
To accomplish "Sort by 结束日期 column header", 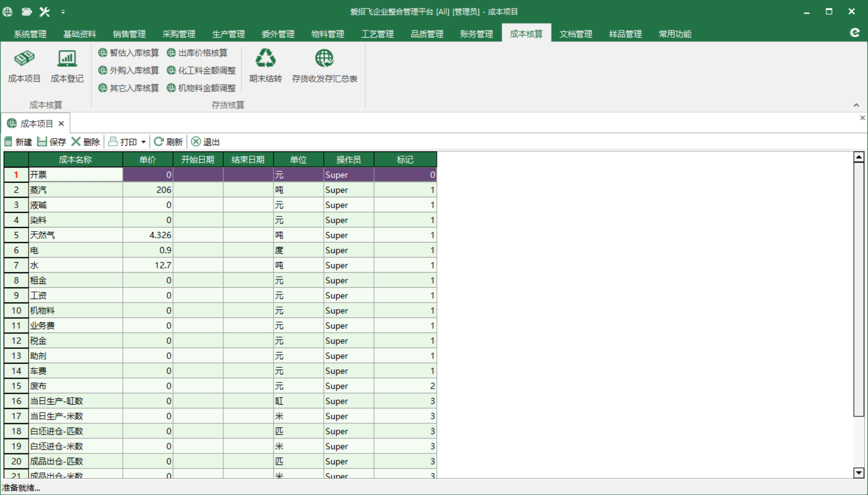I will [x=248, y=160].
